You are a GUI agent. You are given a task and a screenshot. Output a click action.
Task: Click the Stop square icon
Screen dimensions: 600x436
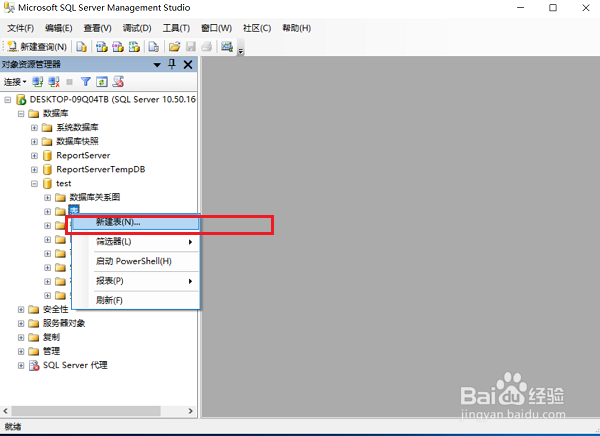pos(69,82)
